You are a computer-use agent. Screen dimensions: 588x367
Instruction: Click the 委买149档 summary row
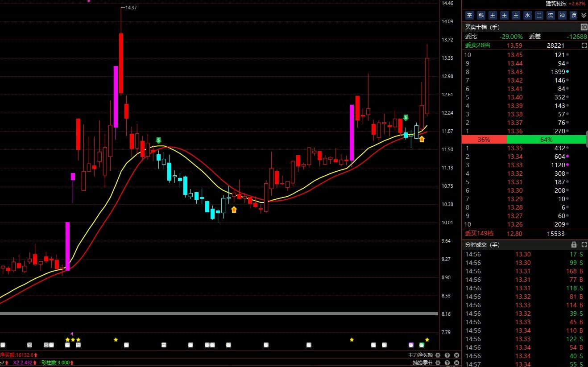pos(525,234)
